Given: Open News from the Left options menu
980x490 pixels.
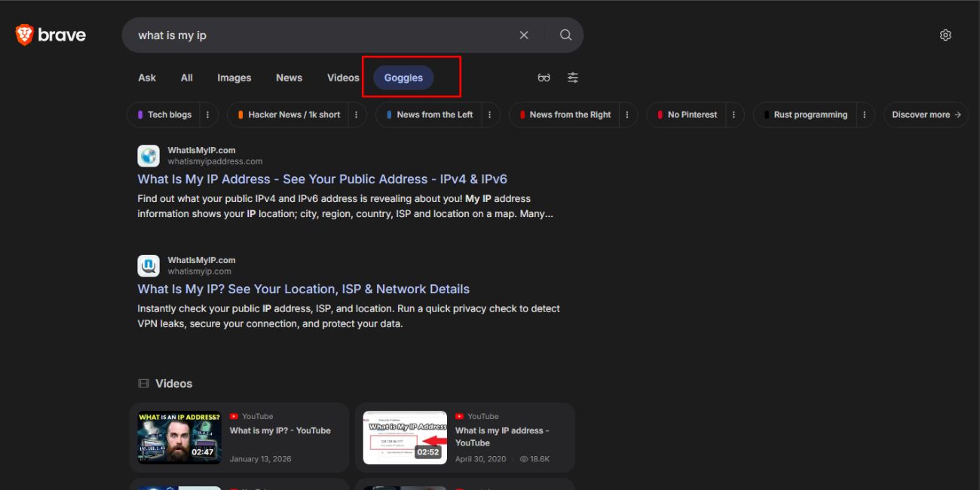Looking at the screenshot, I should [489, 115].
